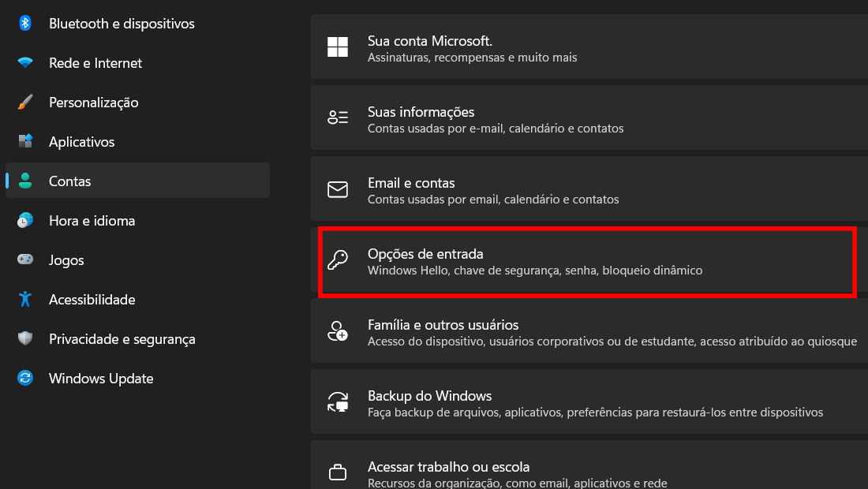Click the Microsoft logo icon in Sua conta Microsoft
Screen dimensions: 868x489
[338, 47]
